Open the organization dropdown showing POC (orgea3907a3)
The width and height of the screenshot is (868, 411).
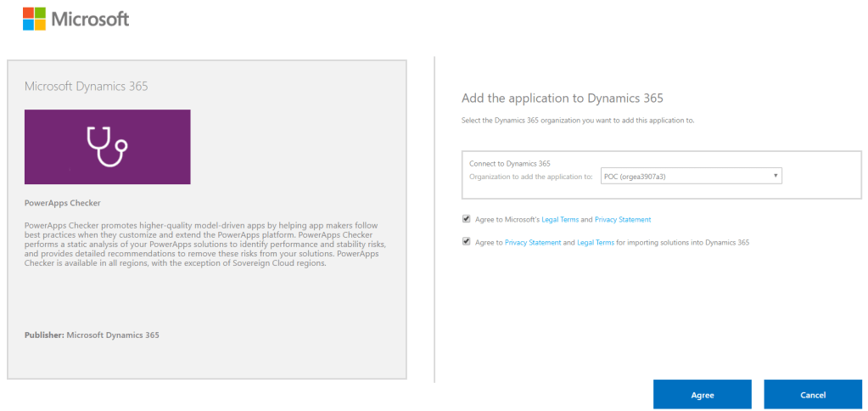[x=691, y=176]
